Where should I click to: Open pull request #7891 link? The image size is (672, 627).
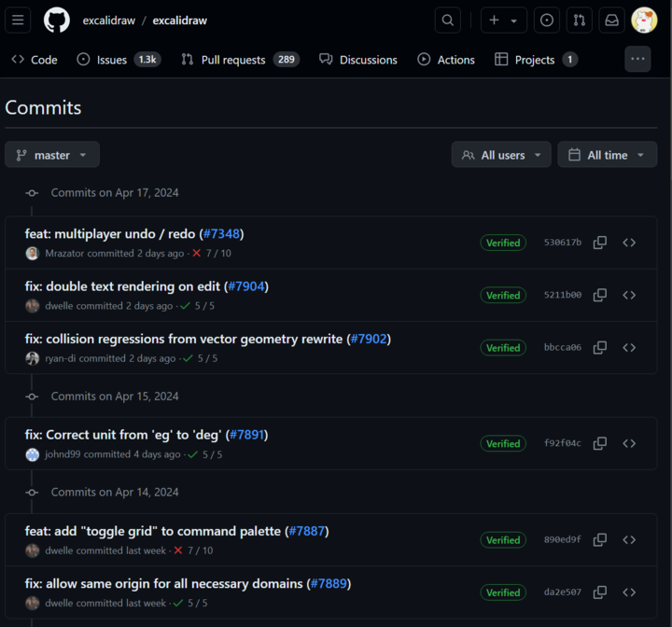246,435
